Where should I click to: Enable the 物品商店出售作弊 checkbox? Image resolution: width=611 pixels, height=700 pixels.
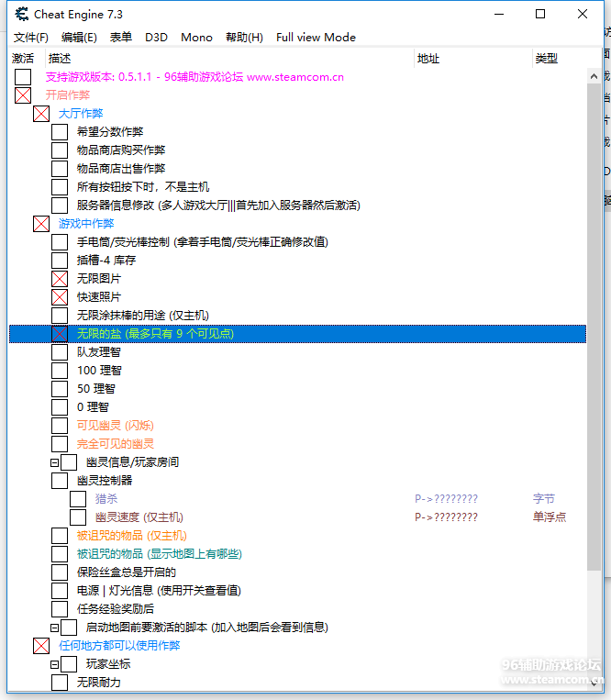[x=60, y=169]
